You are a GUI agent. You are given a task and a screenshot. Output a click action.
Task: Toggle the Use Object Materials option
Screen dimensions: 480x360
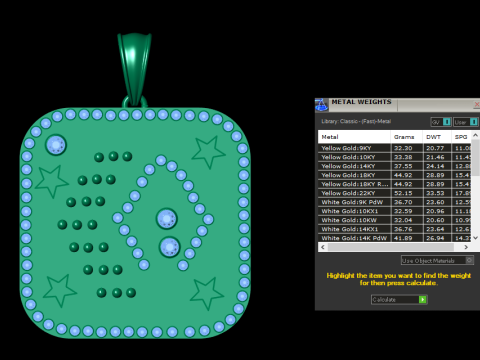437,260
